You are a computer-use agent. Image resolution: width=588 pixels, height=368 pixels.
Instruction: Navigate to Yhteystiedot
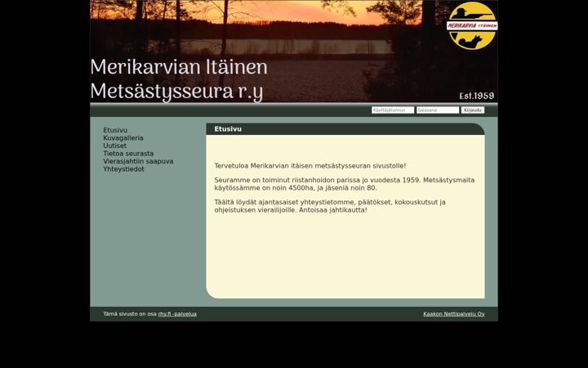click(x=123, y=169)
